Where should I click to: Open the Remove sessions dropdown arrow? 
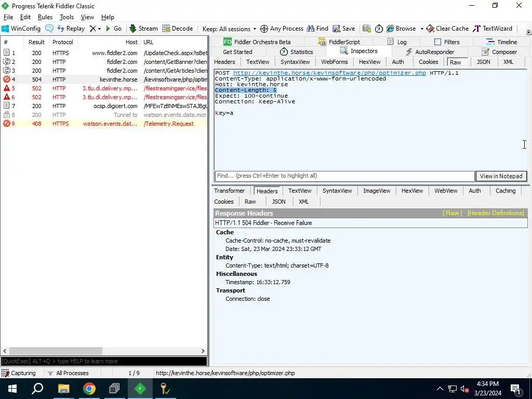point(99,29)
